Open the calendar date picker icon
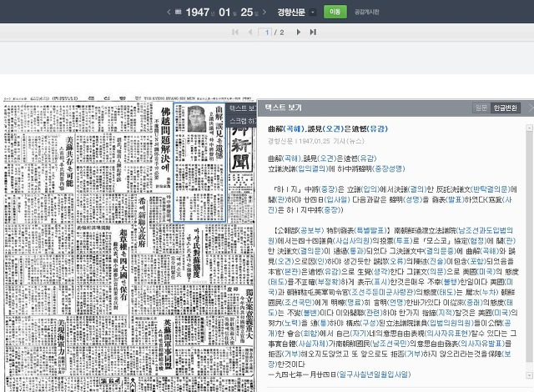This screenshot has height=392, width=534. [178, 12]
